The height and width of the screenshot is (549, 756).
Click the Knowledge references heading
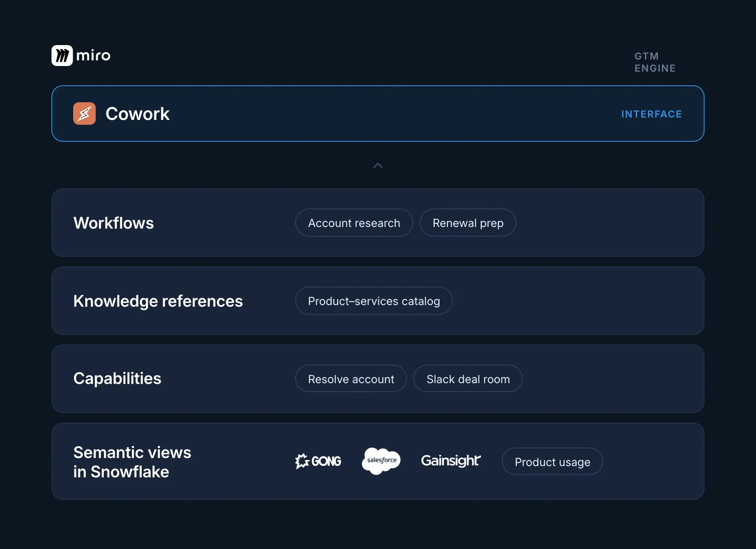pos(158,301)
